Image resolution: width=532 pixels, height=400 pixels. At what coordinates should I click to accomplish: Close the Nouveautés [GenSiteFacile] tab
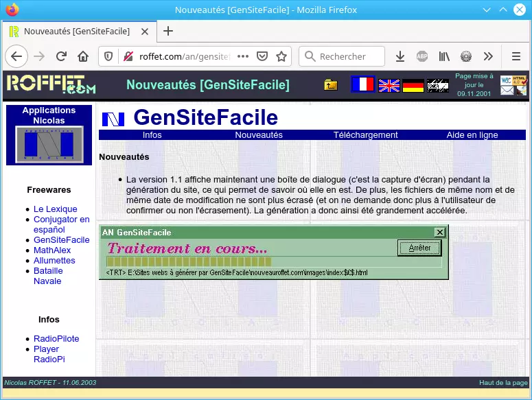click(145, 32)
